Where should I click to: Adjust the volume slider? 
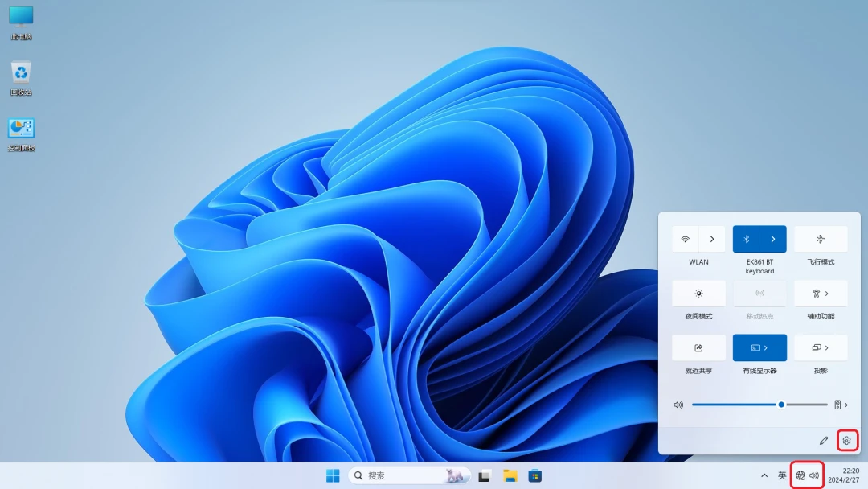click(x=759, y=405)
